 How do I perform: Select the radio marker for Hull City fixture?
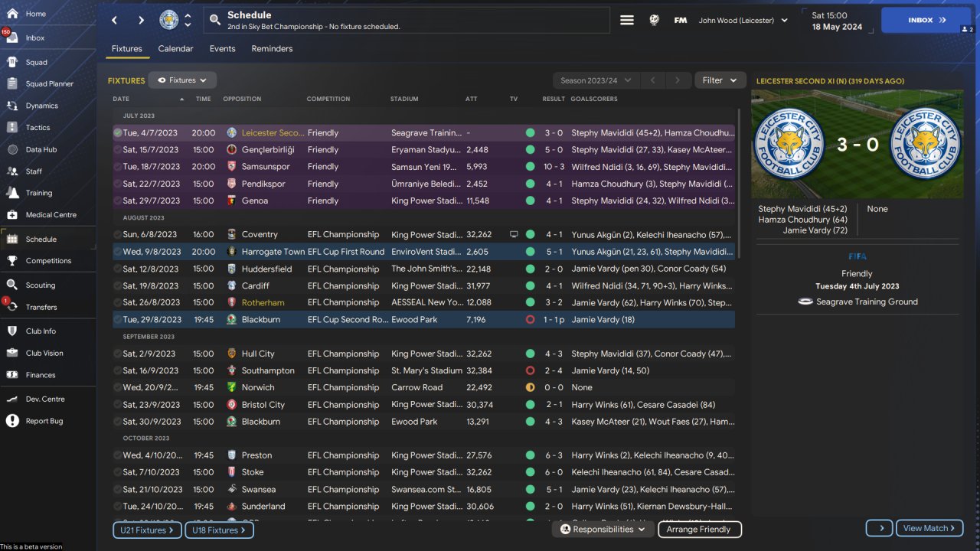point(117,354)
